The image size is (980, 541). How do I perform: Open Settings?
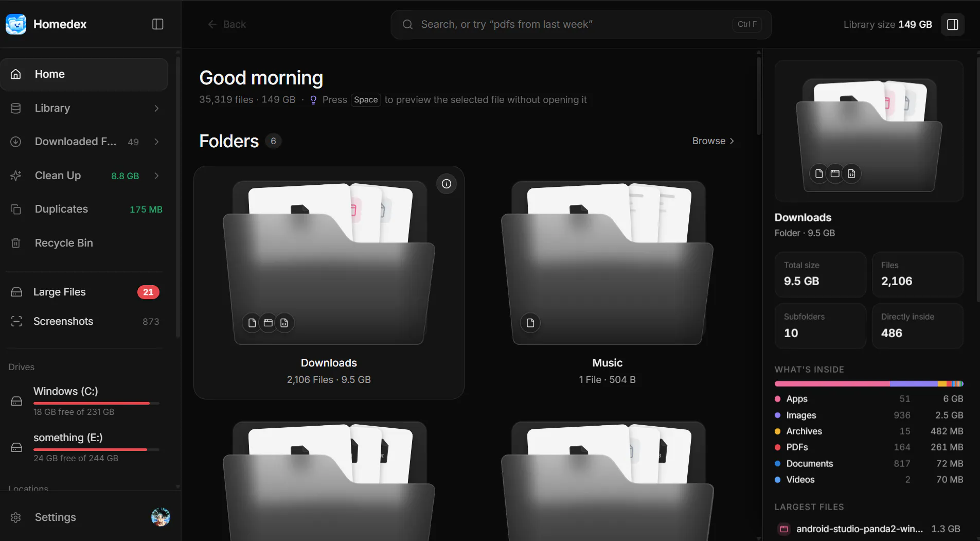tap(55, 517)
